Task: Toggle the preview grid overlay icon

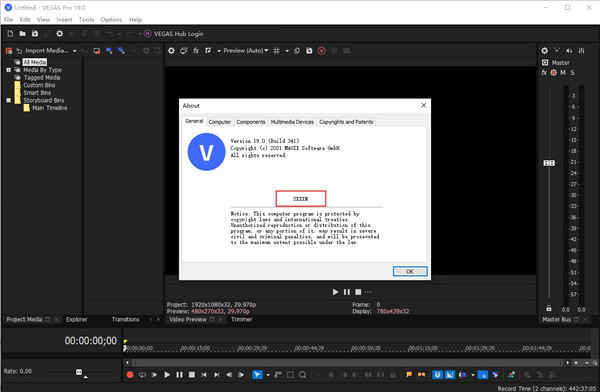Action: point(276,51)
